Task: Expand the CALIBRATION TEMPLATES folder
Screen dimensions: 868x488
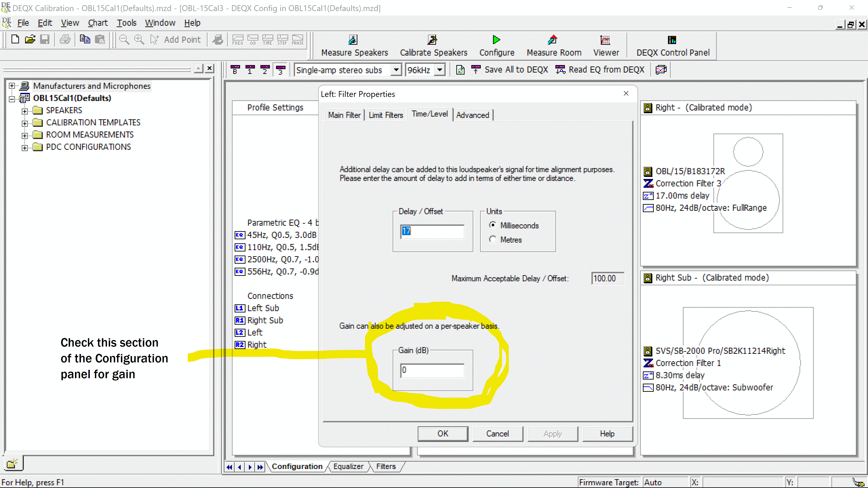Action: 25,123
